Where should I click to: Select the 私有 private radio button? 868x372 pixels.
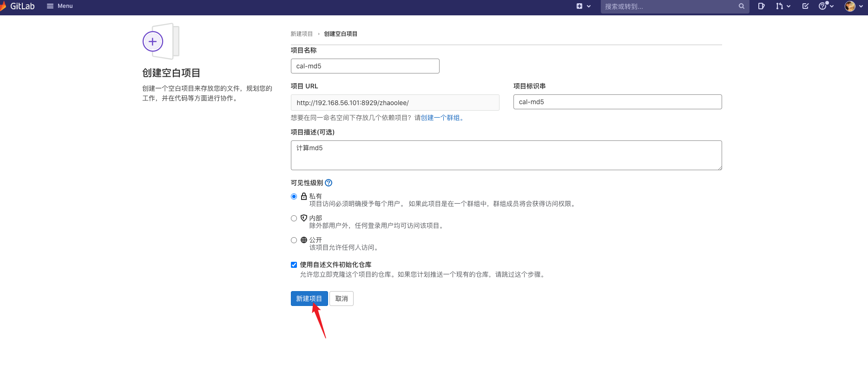pos(294,197)
